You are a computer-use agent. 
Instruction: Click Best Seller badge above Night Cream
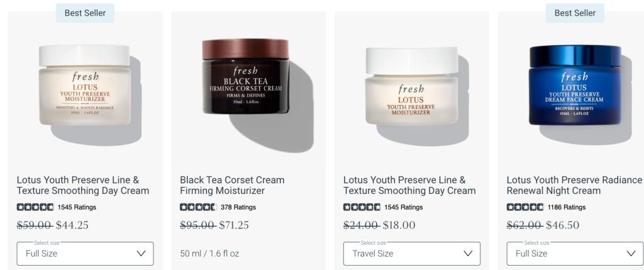(x=575, y=13)
